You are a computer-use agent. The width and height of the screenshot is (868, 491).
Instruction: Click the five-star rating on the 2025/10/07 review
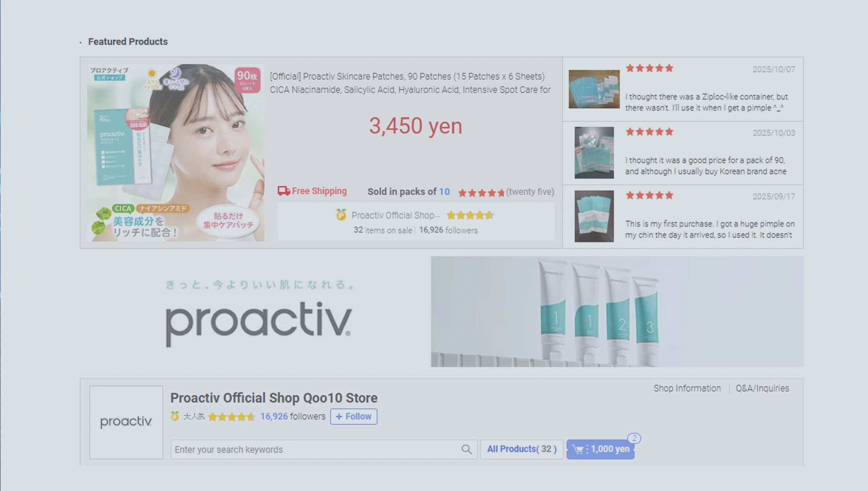[x=649, y=68]
